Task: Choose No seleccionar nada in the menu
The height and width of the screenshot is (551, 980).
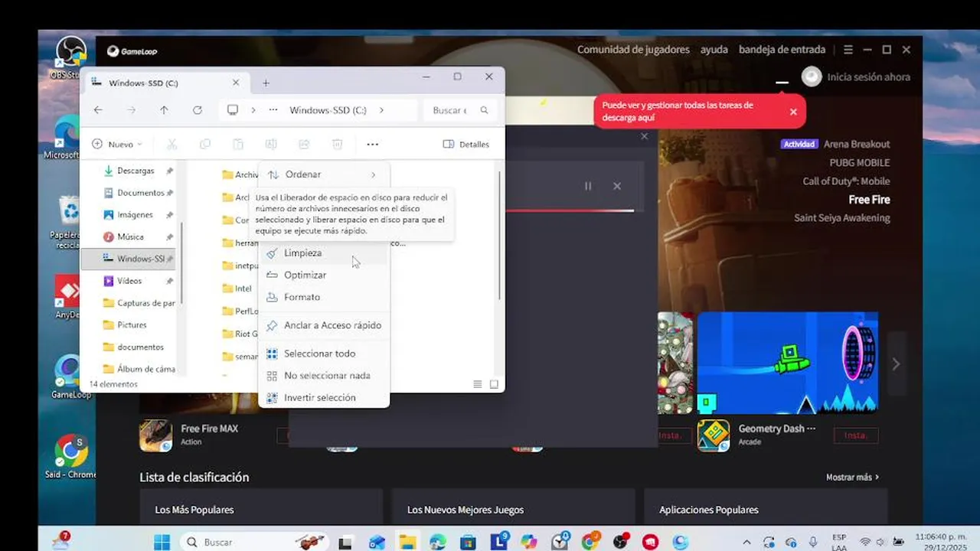Action: (x=324, y=376)
